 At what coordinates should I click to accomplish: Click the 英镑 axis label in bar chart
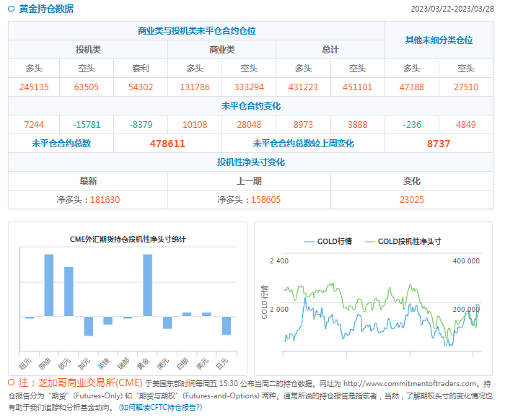(104, 364)
